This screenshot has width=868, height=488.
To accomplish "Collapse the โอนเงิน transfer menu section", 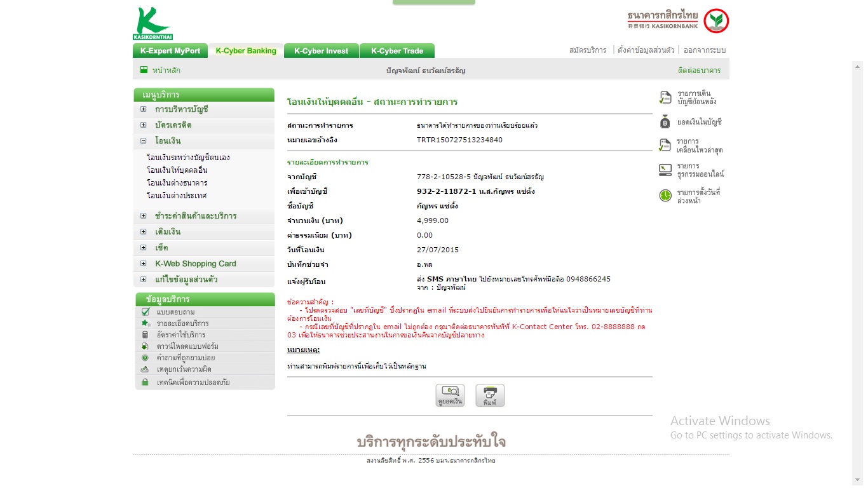I will coord(144,141).
